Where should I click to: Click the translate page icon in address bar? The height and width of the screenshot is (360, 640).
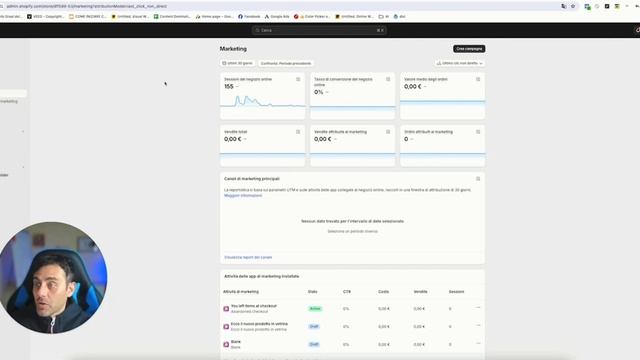564,6
